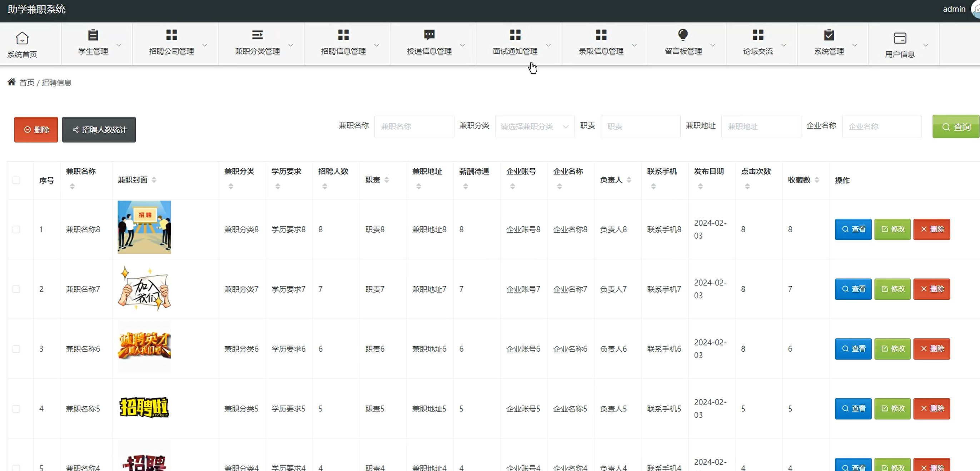Screen dimensions: 980x471
Task: Open the 论坛交流 menu label
Action: coord(758,51)
